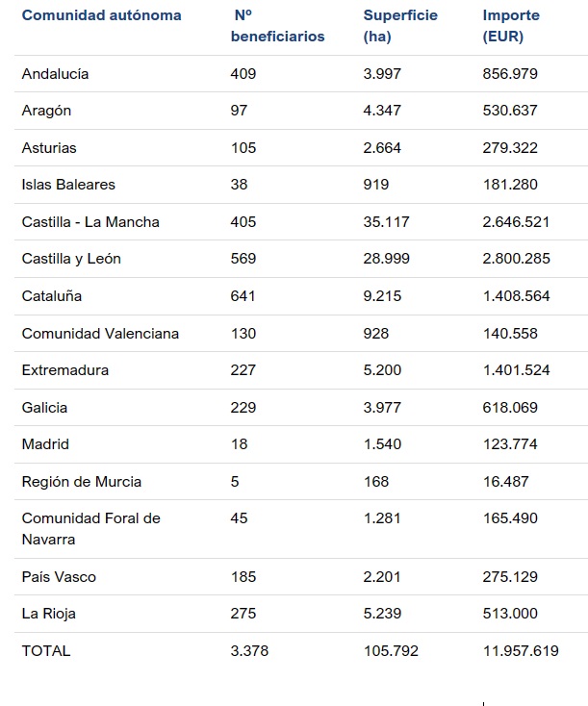Click the Comunidad autónoma column header
The width and height of the screenshot is (588, 706).
click(101, 16)
